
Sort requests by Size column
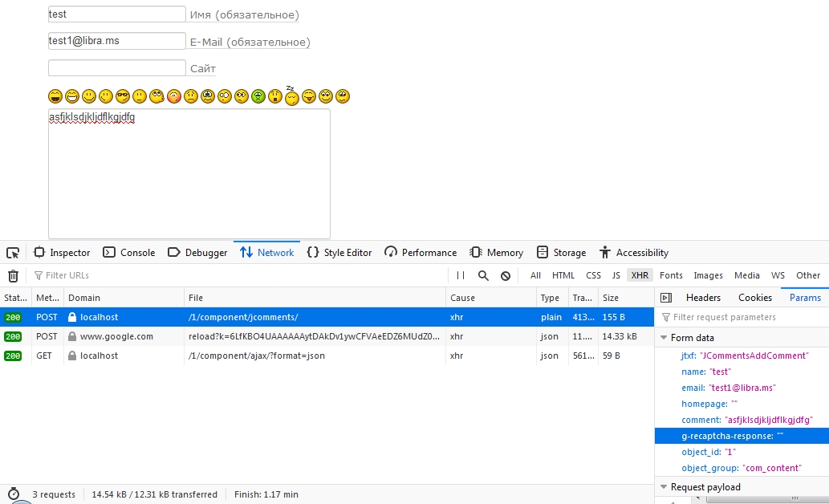click(x=626, y=298)
